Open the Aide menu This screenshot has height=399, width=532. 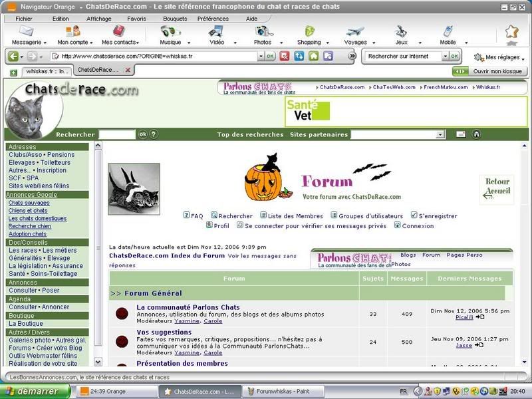click(251, 19)
